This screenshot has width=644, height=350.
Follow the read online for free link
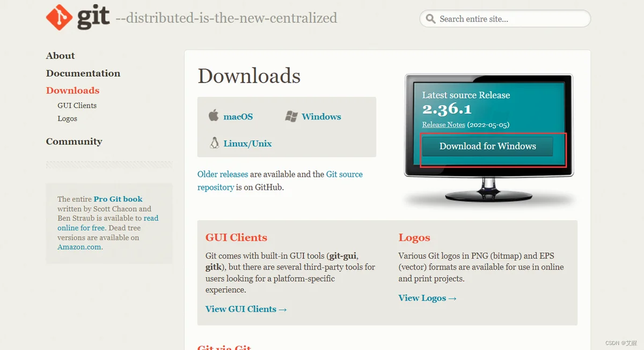(108, 223)
